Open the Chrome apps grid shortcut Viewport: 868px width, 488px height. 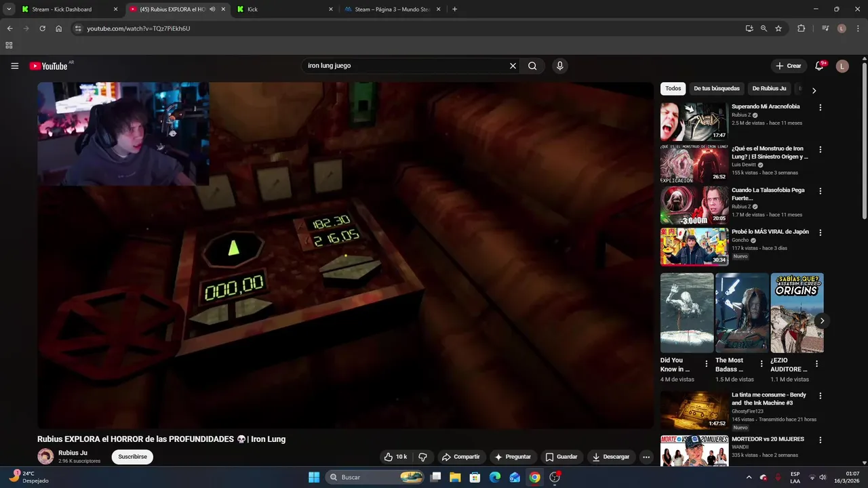pos(9,45)
